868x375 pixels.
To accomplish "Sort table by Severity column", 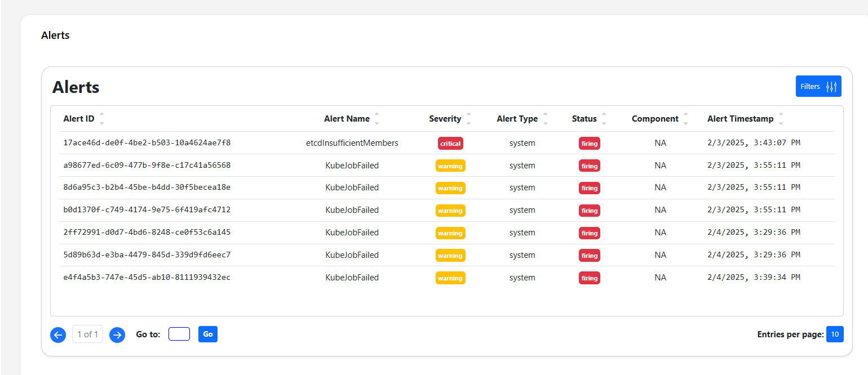I will [x=468, y=119].
